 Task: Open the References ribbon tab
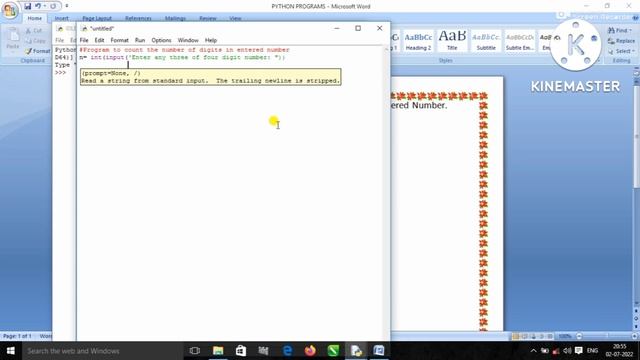[x=138, y=18]
